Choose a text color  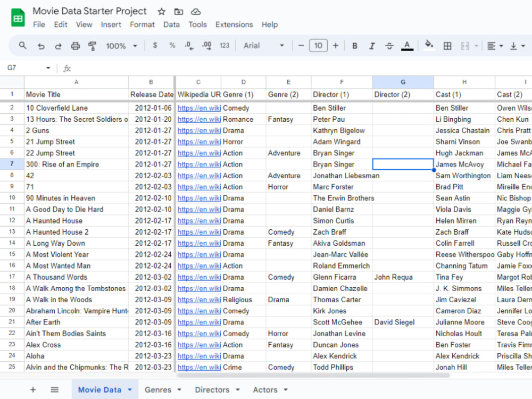coord(407,46)
